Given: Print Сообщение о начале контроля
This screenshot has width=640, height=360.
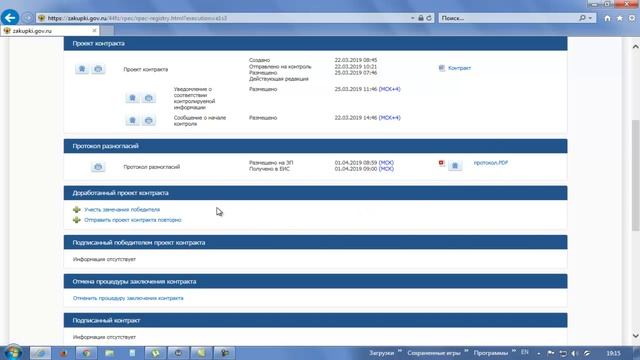Looking at the screenshot, I should pos(149,120).
